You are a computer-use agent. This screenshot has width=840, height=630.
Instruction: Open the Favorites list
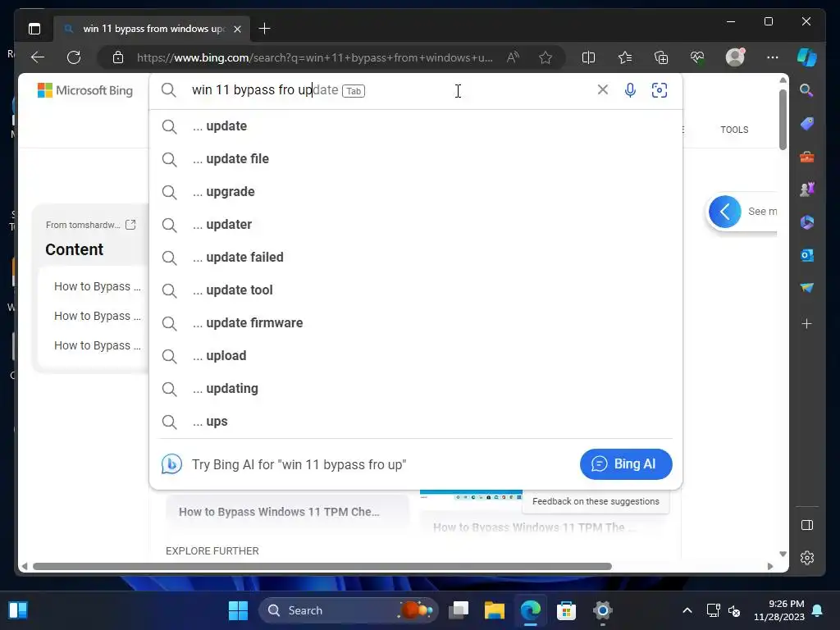[624, 57]
